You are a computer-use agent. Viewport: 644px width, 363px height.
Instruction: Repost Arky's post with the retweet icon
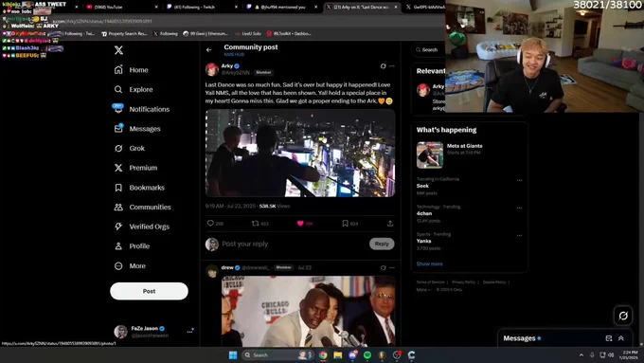[256, 224]
